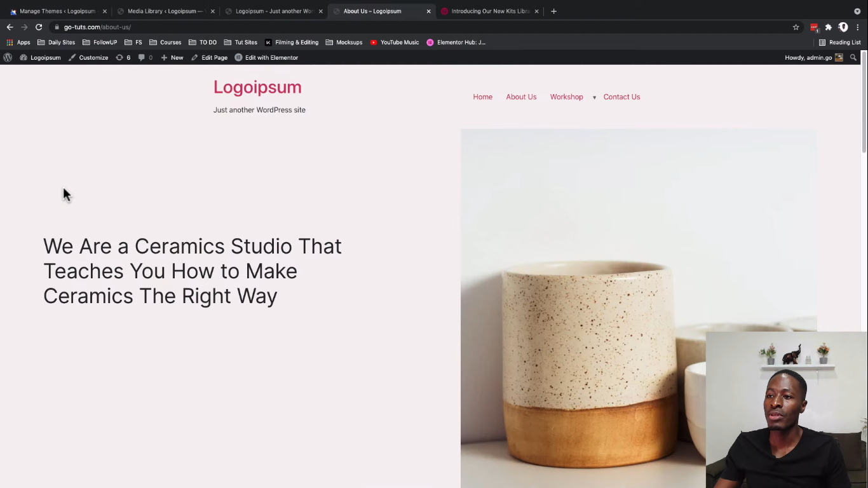Expand the Workshop submenu arrow
This screenshot has width=868, height=488.
click(594, 97)
